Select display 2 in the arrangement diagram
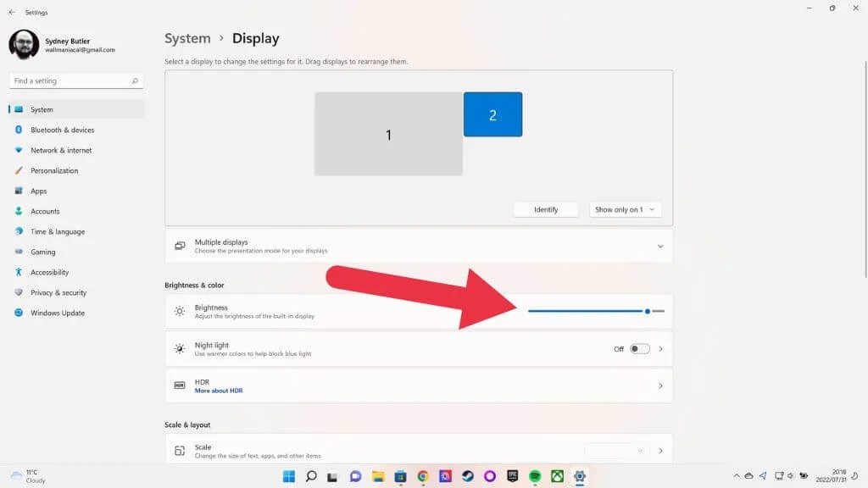The image size is (868, 488). coord(492,114)
